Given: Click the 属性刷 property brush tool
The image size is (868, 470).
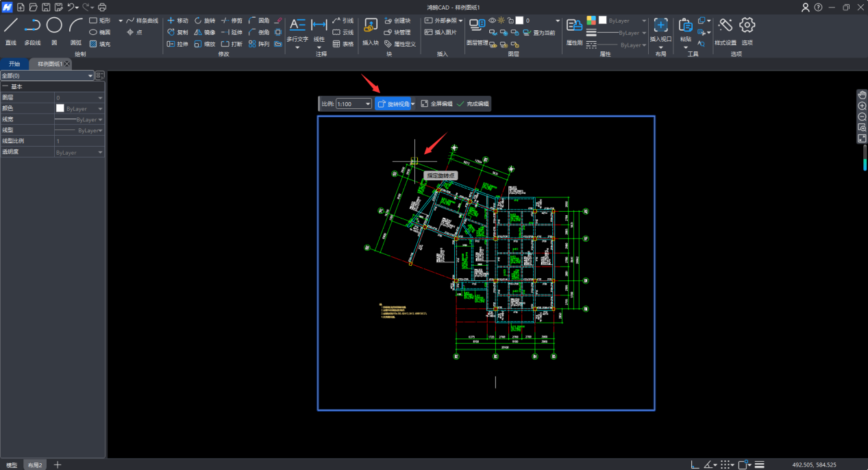Looking at the screenshot, I should (574, 26).
